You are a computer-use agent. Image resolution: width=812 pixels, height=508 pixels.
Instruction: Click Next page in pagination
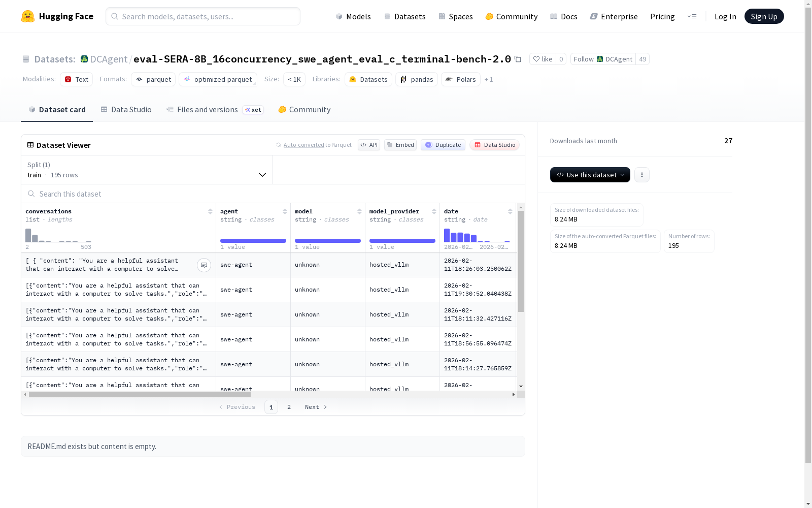click(316, 407)
